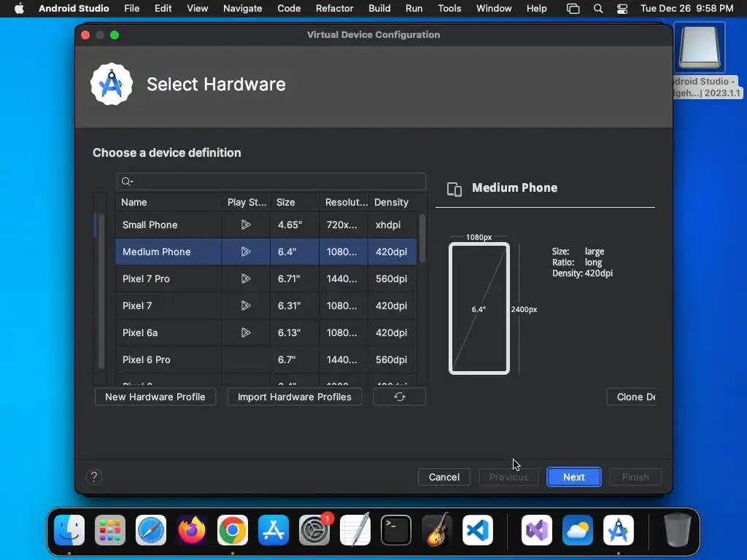Sort by the Name column header
Viewport: 747px width, 560px height.
coord(169,203)
